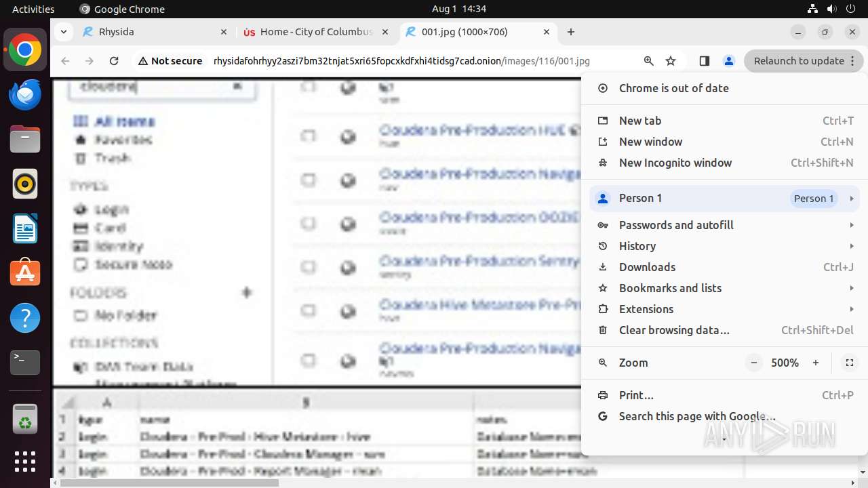The width and height of the screenshot is (868, 488).
Task: Open Downloads from the menu
Action: [x=724, y=267]
